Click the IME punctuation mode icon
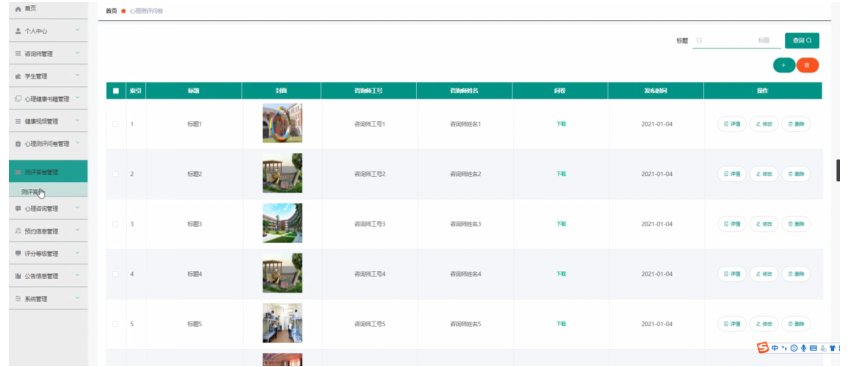 click(784, 348)
